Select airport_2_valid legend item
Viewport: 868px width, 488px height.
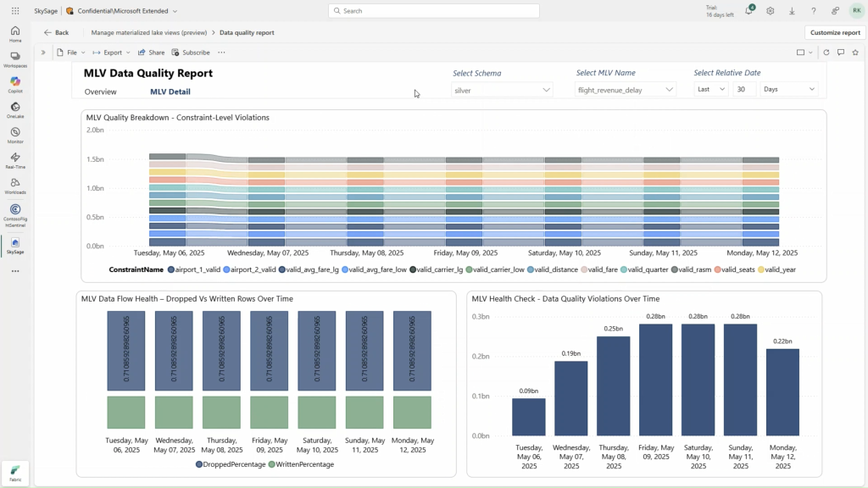249,269
